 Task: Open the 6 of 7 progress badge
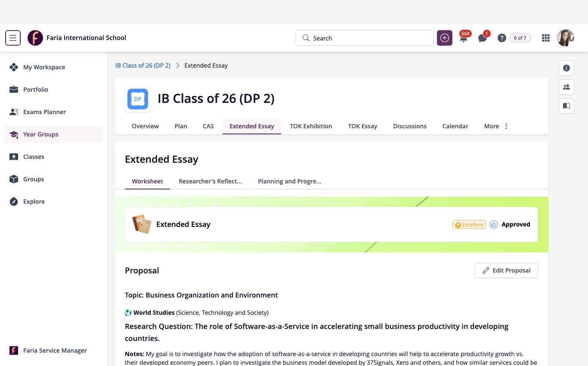click(x=520, y=38)
